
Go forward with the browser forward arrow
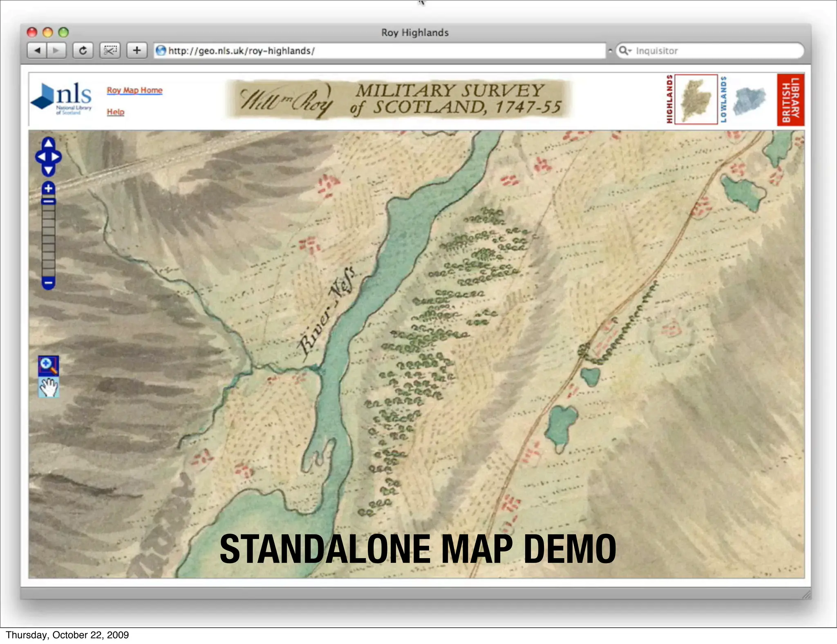(56, 51)
